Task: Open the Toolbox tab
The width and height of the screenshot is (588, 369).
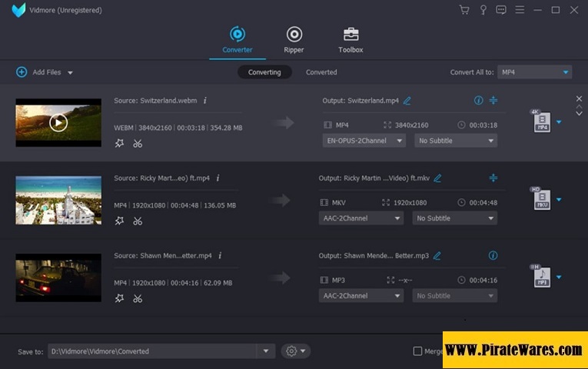Action: pyautogui.click(x=350, y=40)
